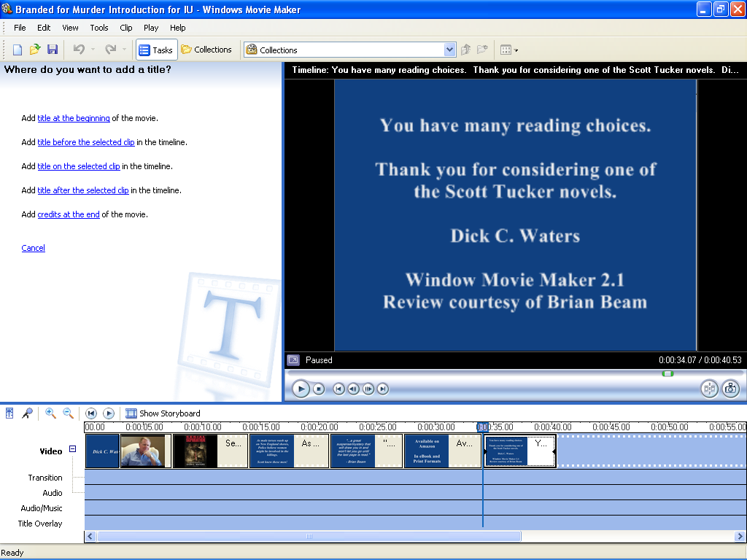Click the Split Clip icon

[709, 389]
